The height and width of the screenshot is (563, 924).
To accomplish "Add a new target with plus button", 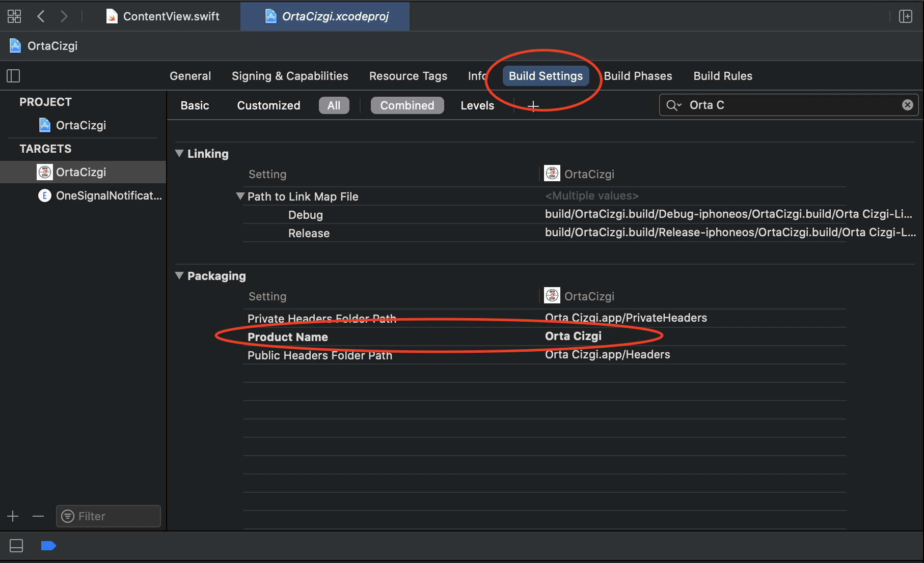I will click(13, 516).
